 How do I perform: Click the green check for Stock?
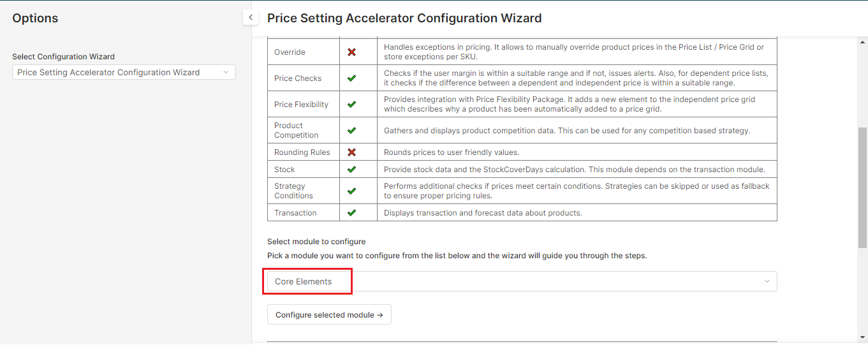[x=351, y=170]
